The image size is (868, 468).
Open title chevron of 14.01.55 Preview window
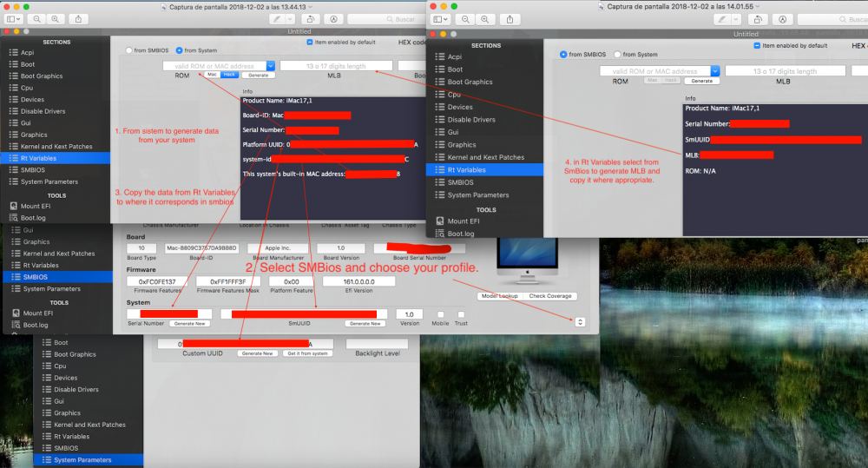[758, 7]
